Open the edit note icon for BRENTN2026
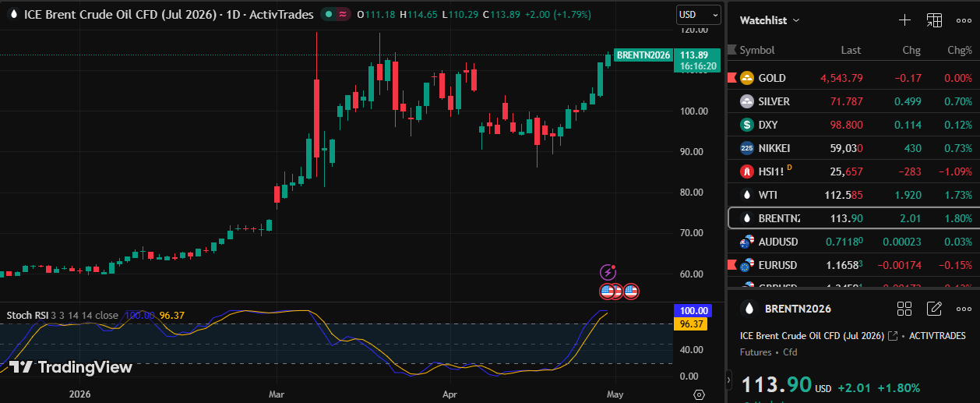This screenshot has width=980, height=403. click(x=935, y=309)
